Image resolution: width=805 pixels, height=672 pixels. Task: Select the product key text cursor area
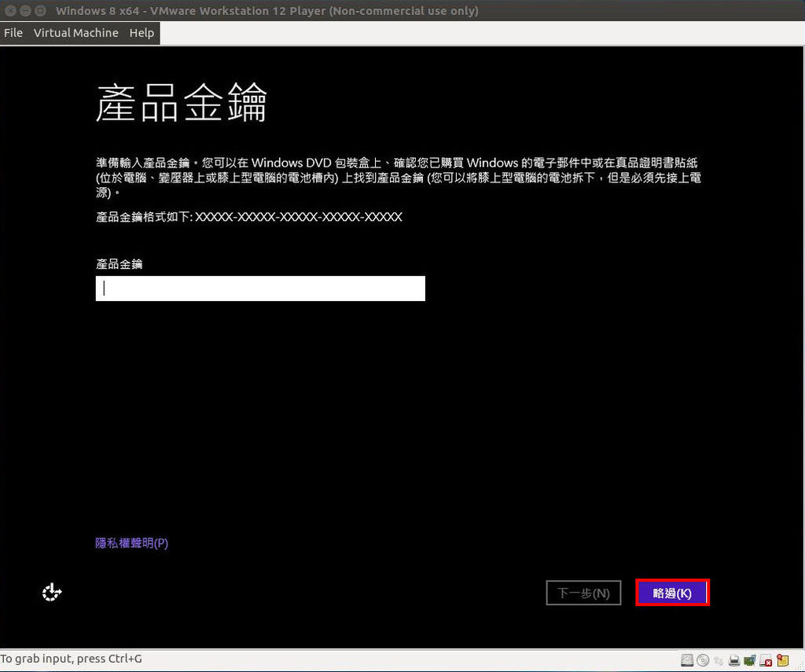105,288
